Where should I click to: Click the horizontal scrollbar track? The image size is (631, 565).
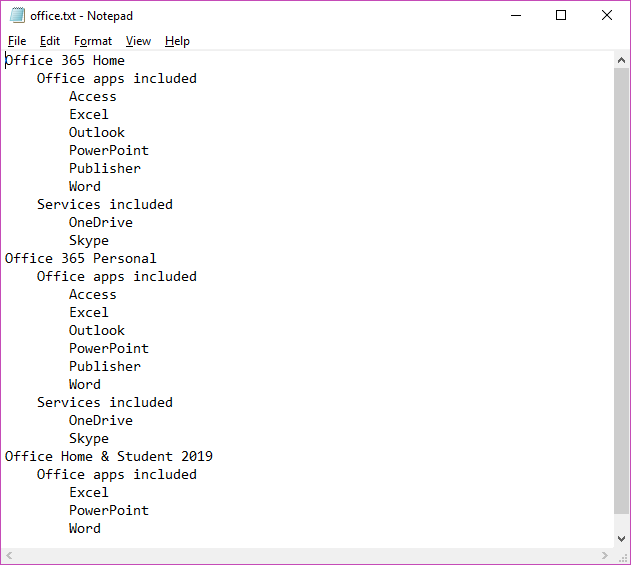(x=307, y=555)
